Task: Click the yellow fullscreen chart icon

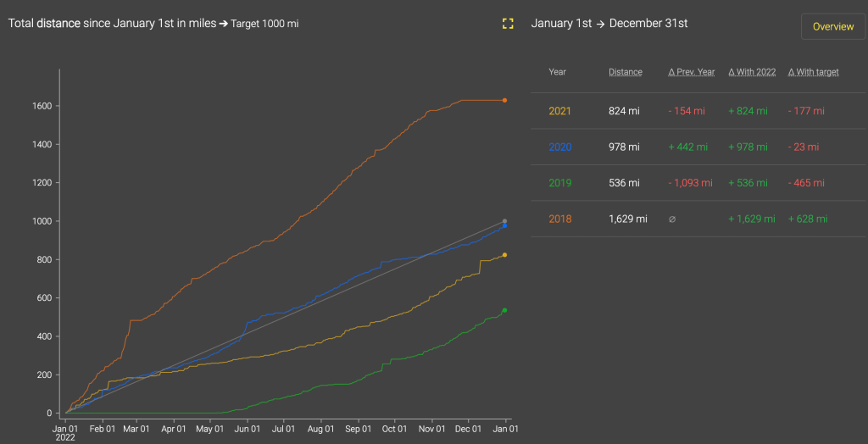Action: (508, 24)
